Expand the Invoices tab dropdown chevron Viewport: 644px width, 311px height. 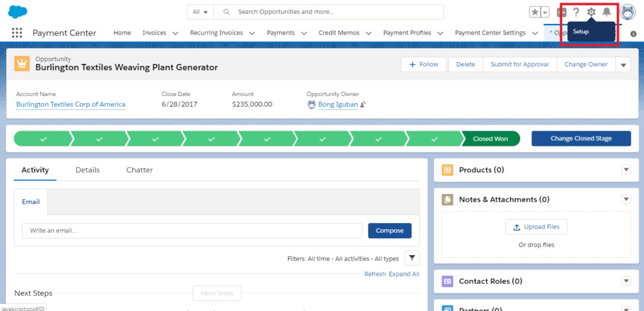(175, 33)
